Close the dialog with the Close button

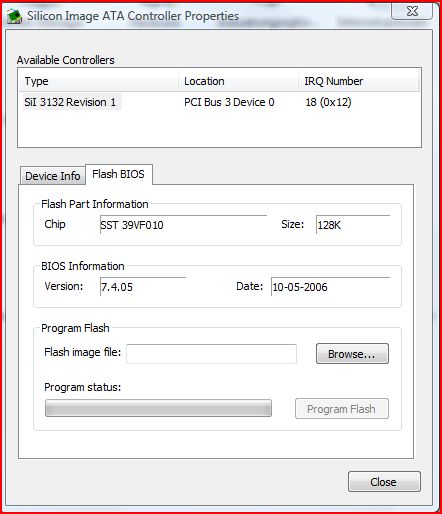coord(384,482)
